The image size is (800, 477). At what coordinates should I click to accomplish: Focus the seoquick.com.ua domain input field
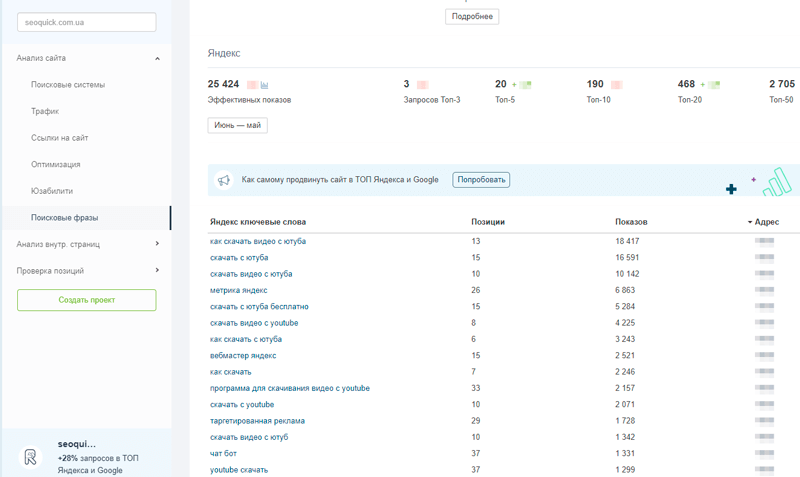tap(87, 22)
